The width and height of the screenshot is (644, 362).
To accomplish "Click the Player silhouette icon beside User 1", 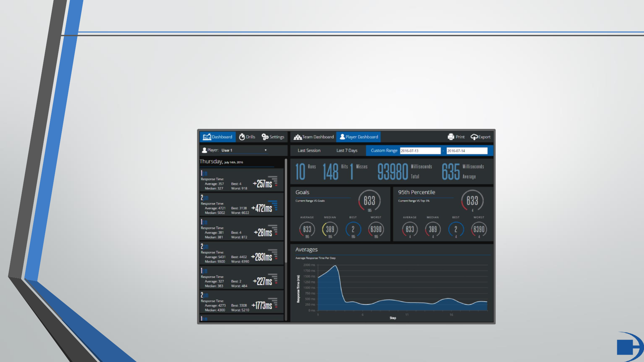I will (204, 150).
